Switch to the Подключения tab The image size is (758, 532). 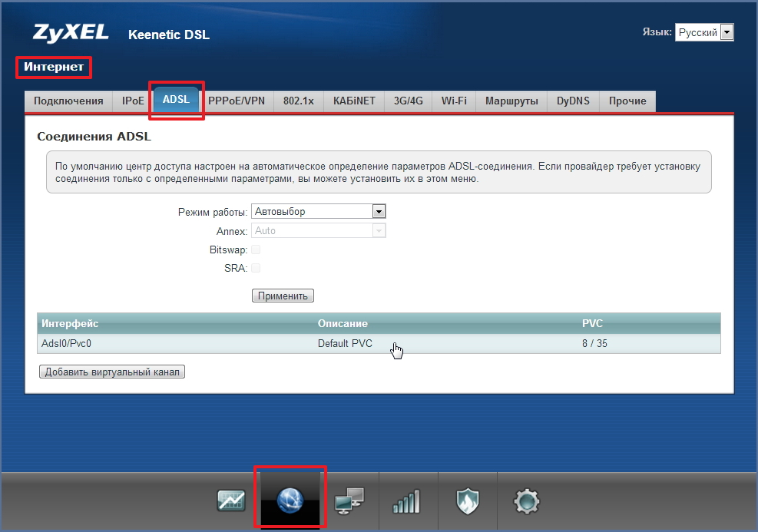coord(68,101)
